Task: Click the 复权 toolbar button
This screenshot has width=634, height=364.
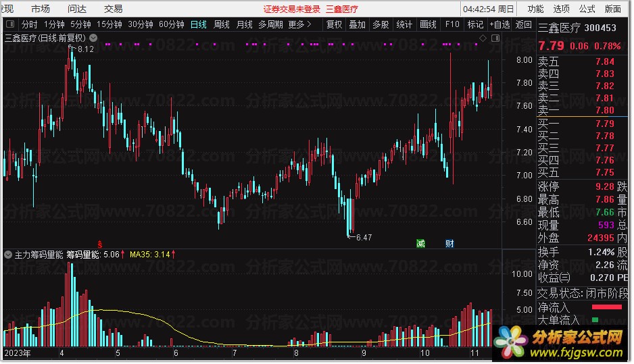Action: pyautogui.click(x=334, y=24)
